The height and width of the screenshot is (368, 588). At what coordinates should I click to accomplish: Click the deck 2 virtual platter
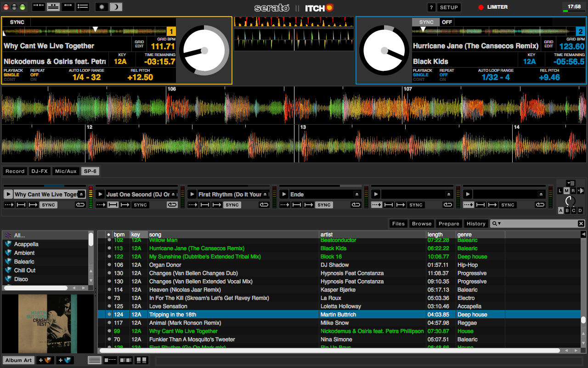point(384,50)
